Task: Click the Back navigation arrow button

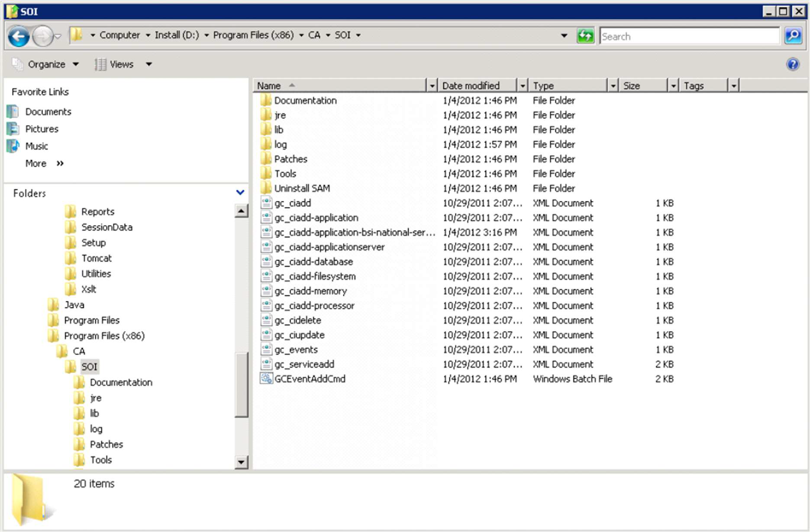Action: [x=19, y=36]
